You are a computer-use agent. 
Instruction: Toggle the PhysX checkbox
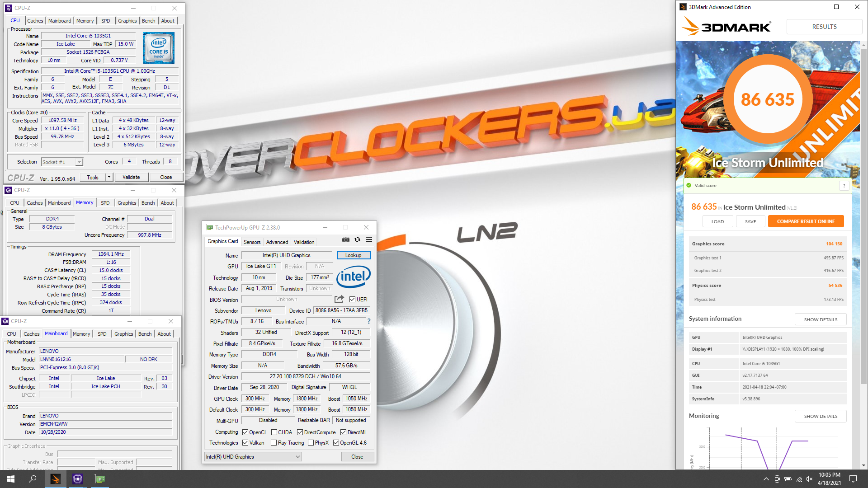coord(311,443)
